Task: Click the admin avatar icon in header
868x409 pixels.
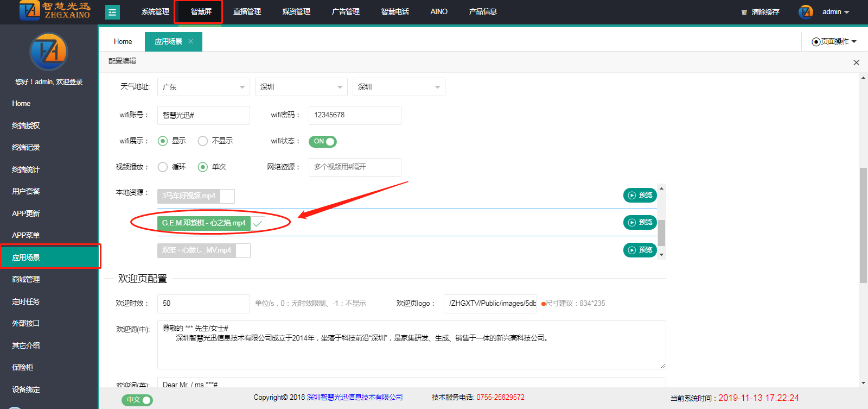Action: (806, 12)
